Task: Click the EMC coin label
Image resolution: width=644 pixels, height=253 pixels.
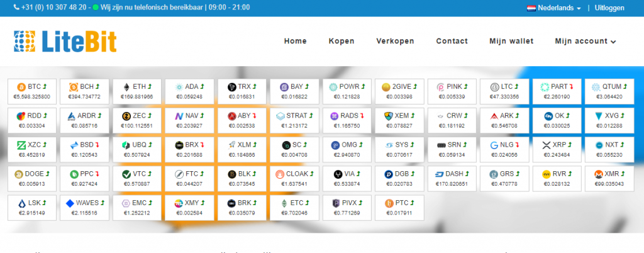Action: pos(140,203)
